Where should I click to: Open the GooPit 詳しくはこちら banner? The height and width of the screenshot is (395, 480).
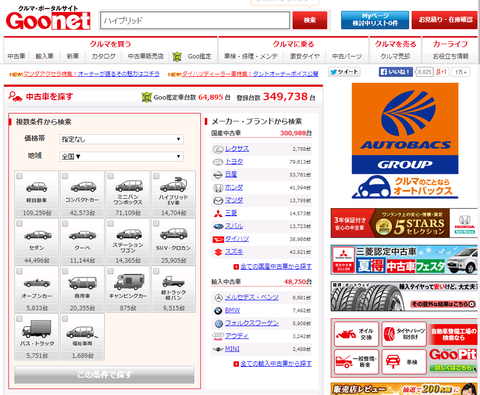click(x=453, y=368)
